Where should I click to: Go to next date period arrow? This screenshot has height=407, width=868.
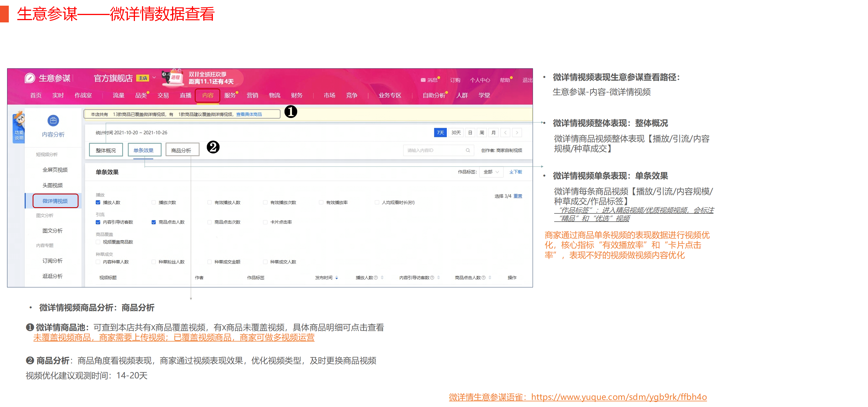pos(517,133)
